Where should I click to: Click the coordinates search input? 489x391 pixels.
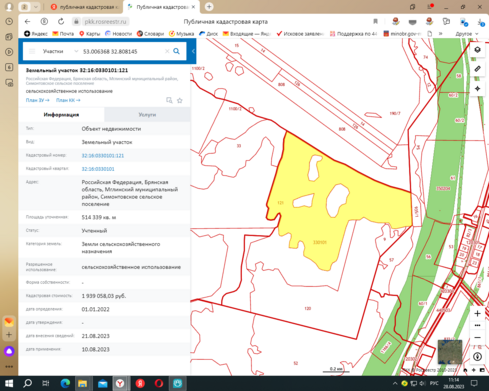click(123, 51)
